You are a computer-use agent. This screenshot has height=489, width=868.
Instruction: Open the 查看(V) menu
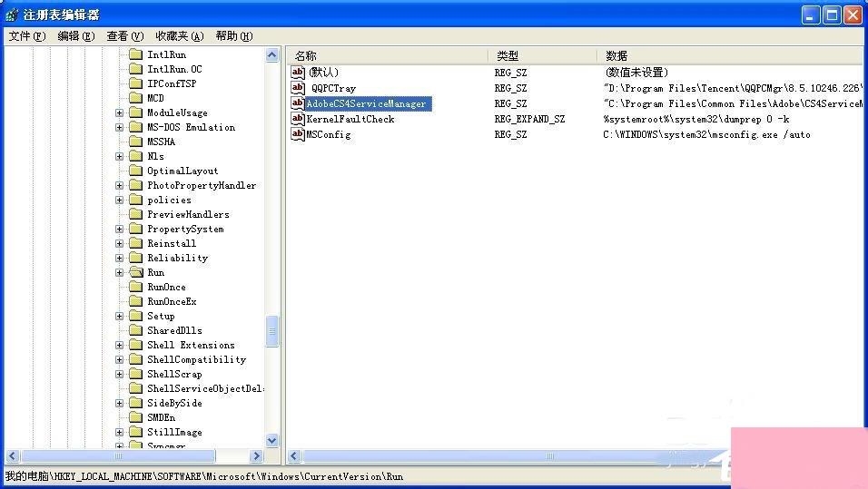(124, 36)
